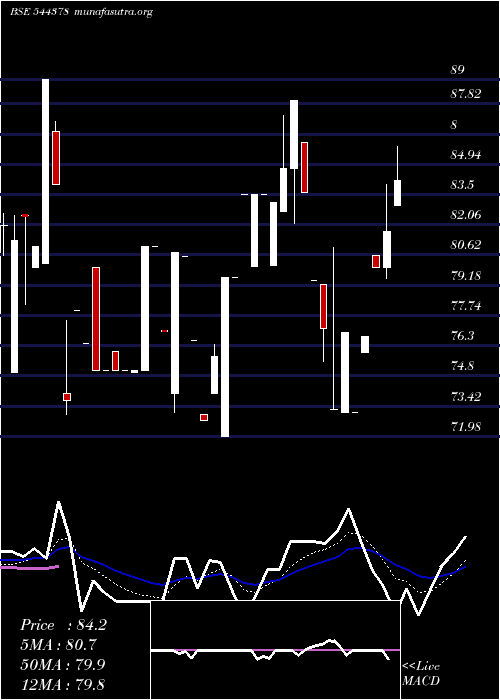
Task: Click the 77.74 price axis label
Action: point(466,306)
